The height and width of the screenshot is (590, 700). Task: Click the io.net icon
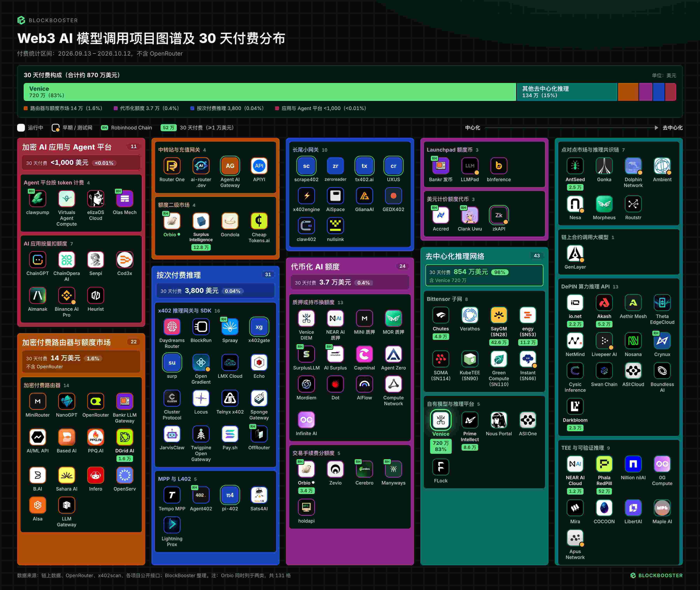(x=575, y=303)
